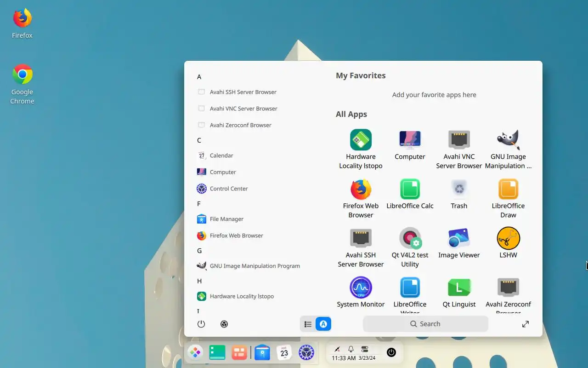Expand launcher to fullscreen mode
The height and width of the screenshot is (368, 588).
coord(526,324)
